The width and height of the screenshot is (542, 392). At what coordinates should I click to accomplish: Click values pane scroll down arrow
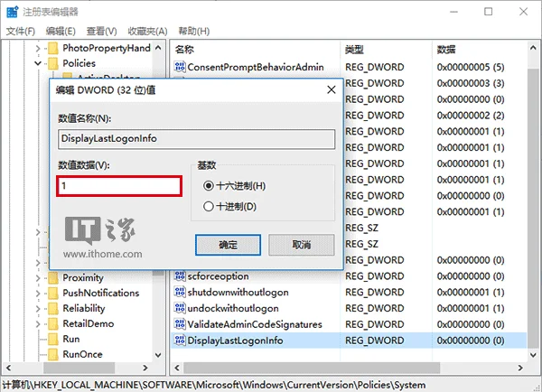[x=533, y=355]
